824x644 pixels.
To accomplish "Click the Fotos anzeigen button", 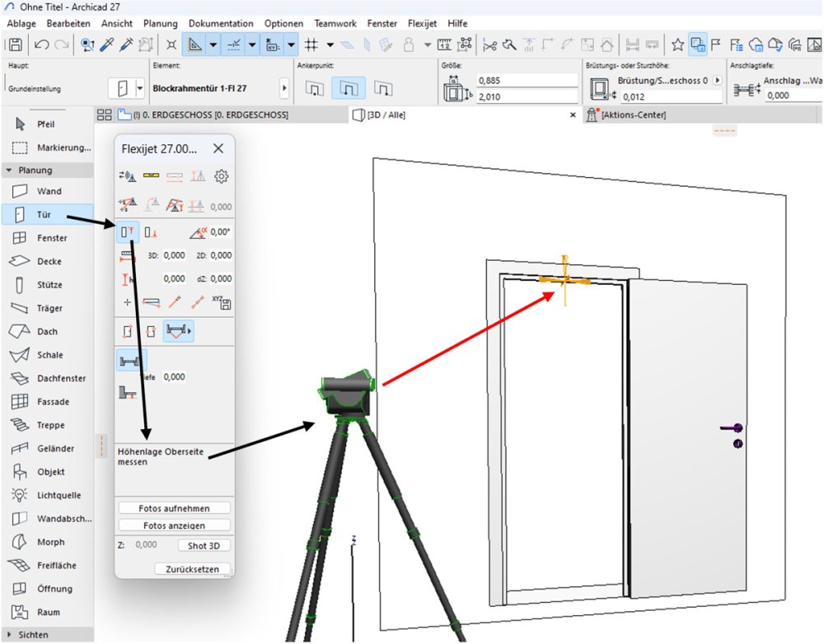I will (175, 525).
